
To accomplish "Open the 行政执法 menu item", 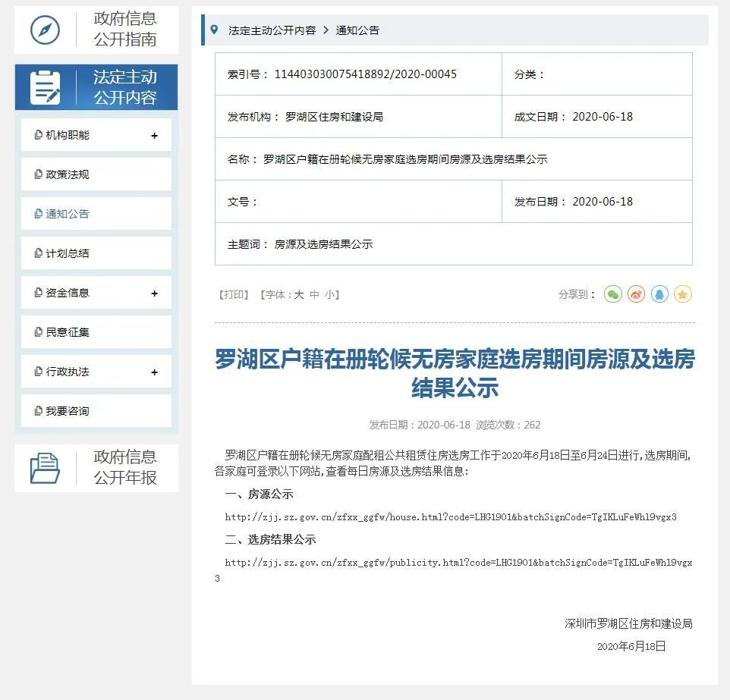I will click(96, 372).
